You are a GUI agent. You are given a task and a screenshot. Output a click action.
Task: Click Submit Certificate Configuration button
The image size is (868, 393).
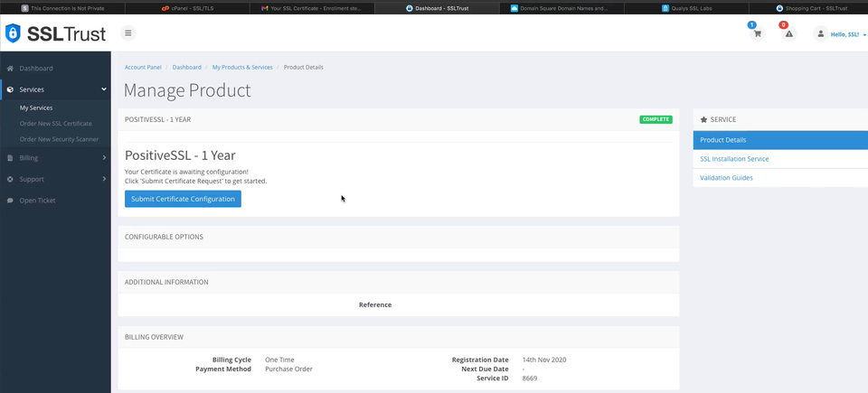point(183,199)
